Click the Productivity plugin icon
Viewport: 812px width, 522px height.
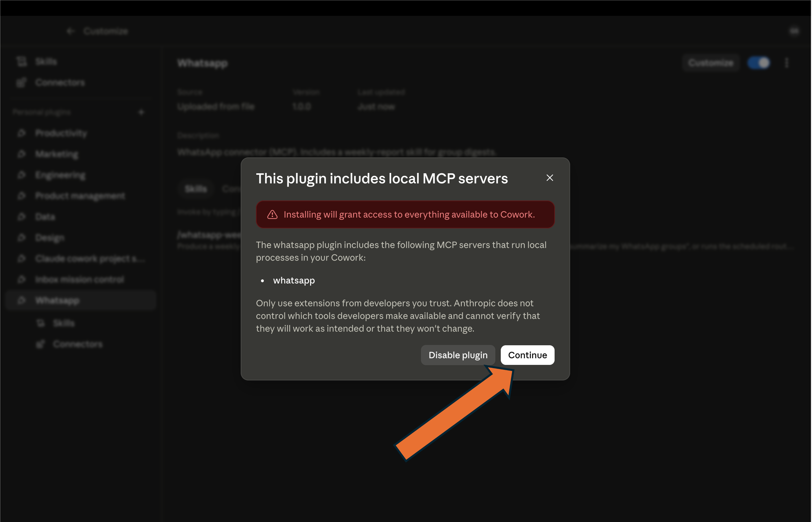[x=22, y=133]
